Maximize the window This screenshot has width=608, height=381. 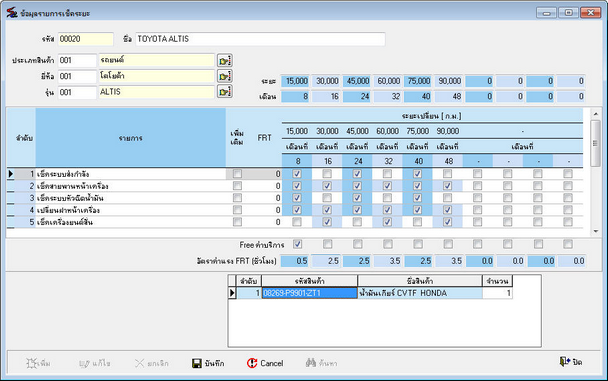(568, 13)
